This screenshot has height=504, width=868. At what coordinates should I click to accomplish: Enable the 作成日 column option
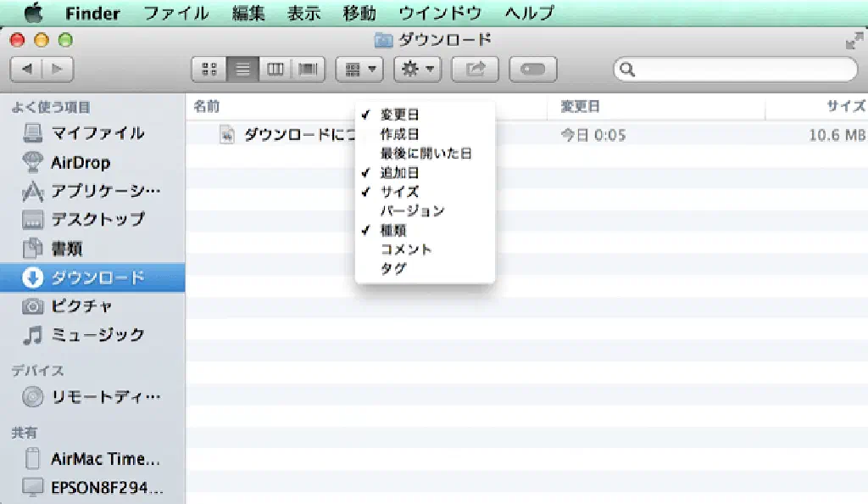399,134
